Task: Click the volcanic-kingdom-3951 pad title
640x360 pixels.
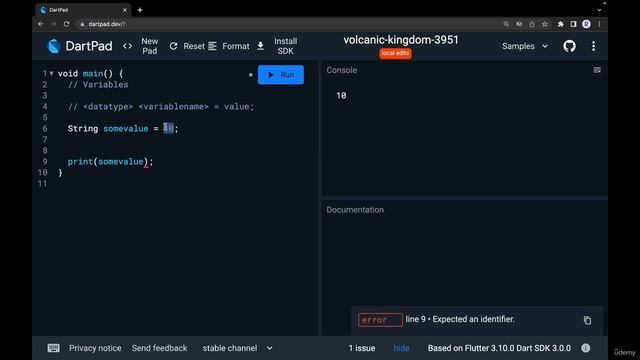Action: 401,40
